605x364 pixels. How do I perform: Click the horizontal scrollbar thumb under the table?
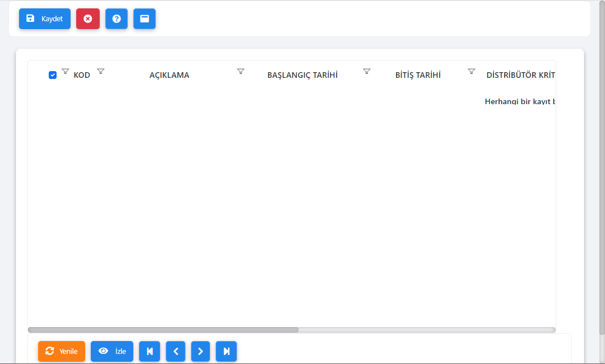click(x=163, y=330)
